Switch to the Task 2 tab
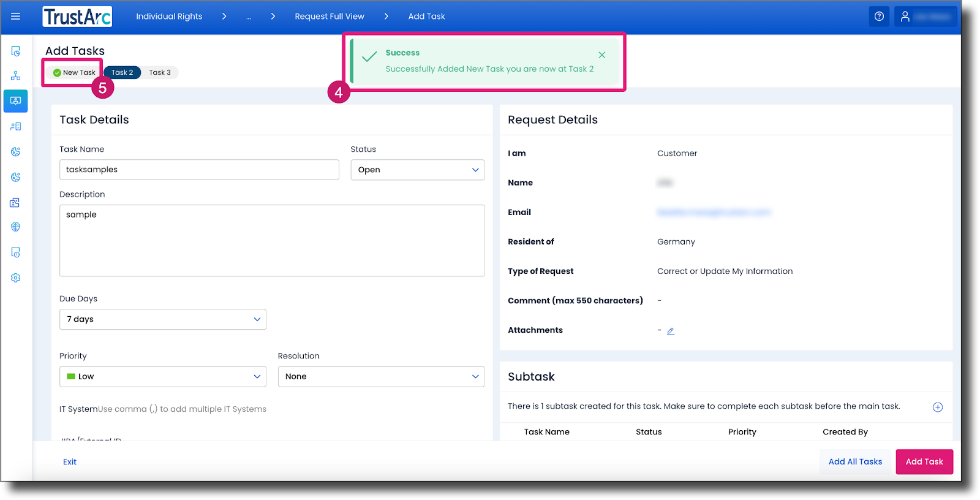 click(x=123, y=72)
